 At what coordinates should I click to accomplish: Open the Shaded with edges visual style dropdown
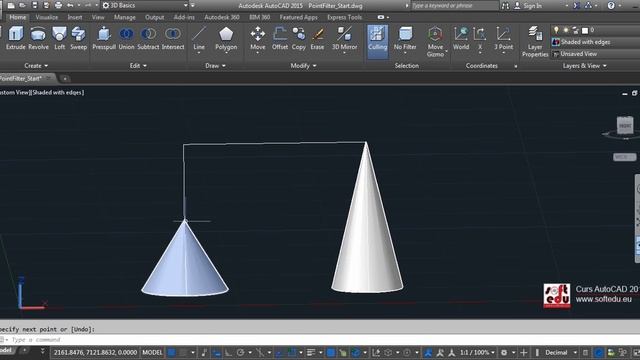click(596, 42)
